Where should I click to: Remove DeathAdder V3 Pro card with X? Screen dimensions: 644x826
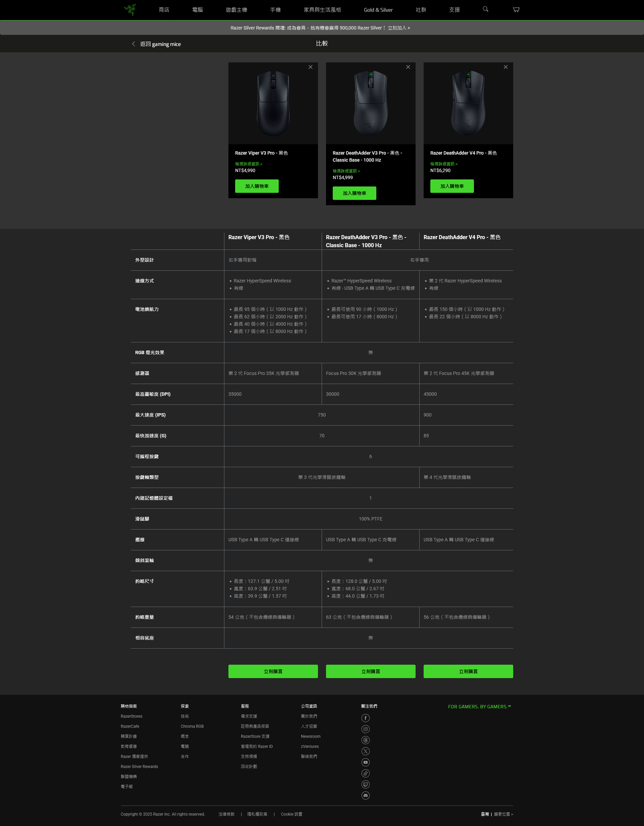(408, 67)
